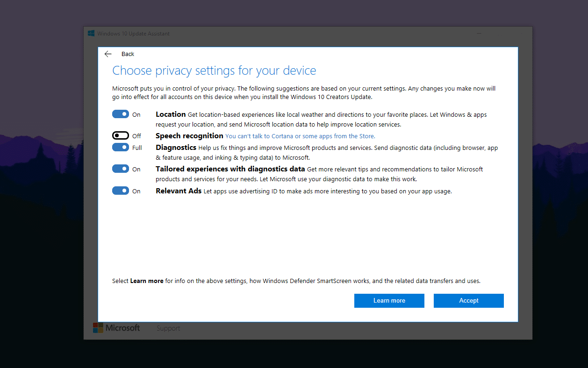Click the On label beside Location
This screenshot has height=368, width=588.
(x=136, y=114)
